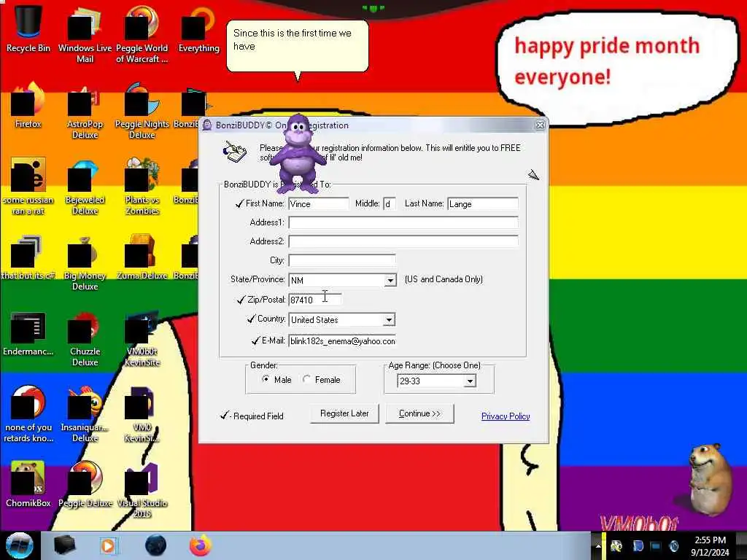Open the media player taskbar icon

[108, 545]
